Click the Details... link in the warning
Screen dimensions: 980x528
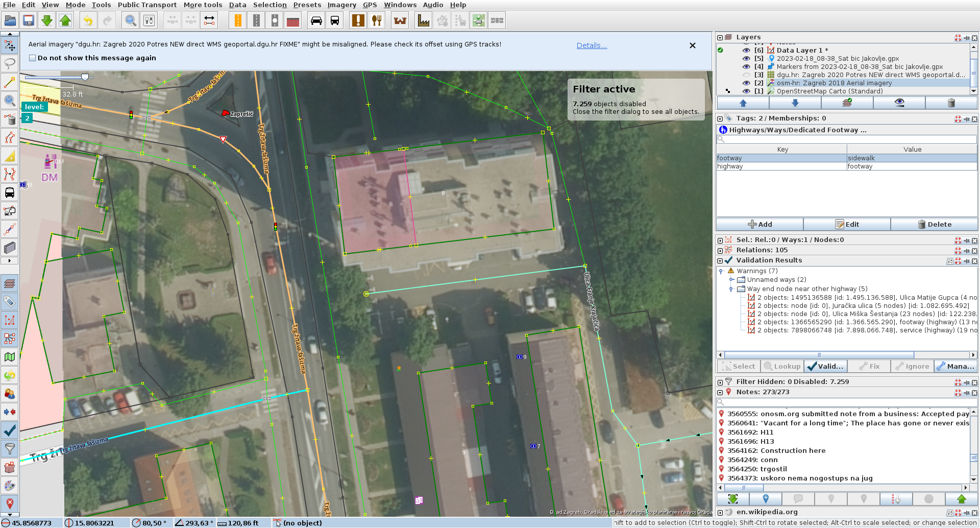592,45
